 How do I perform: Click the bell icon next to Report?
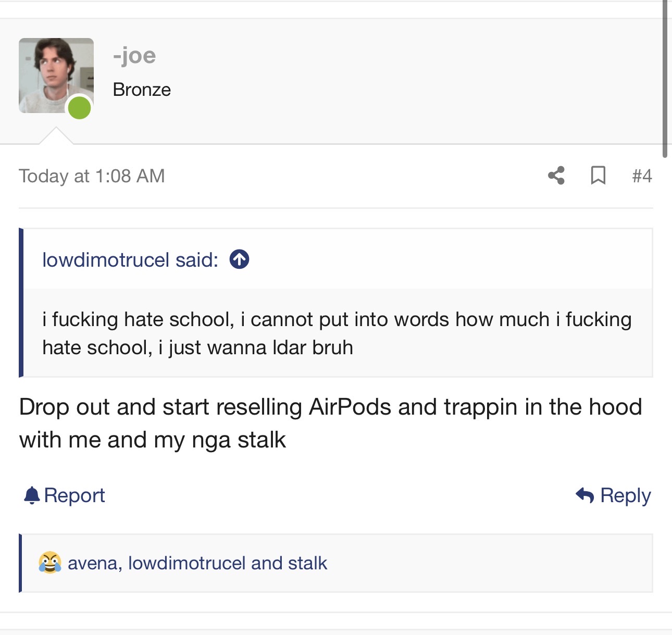(32, 495)
